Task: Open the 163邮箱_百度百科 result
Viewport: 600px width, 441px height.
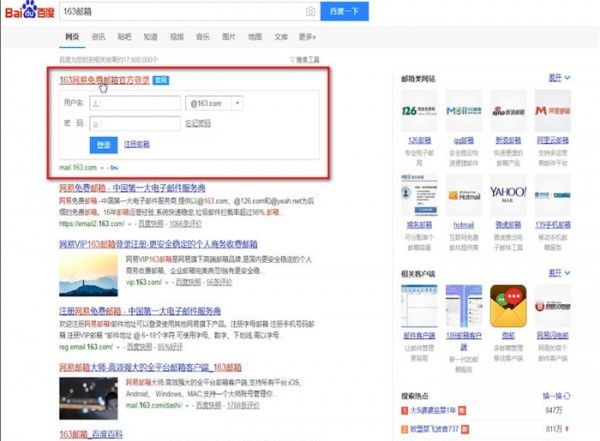Action: [91, 434]
